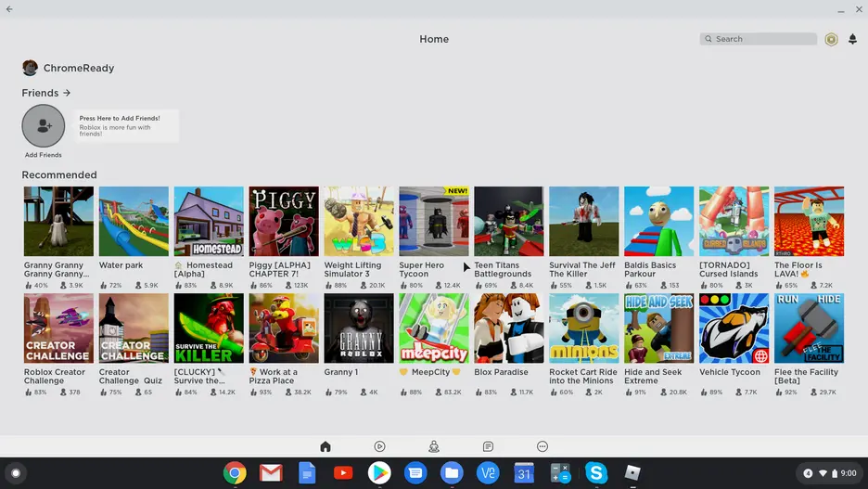Open MeepCity game thumbnail

434,328
